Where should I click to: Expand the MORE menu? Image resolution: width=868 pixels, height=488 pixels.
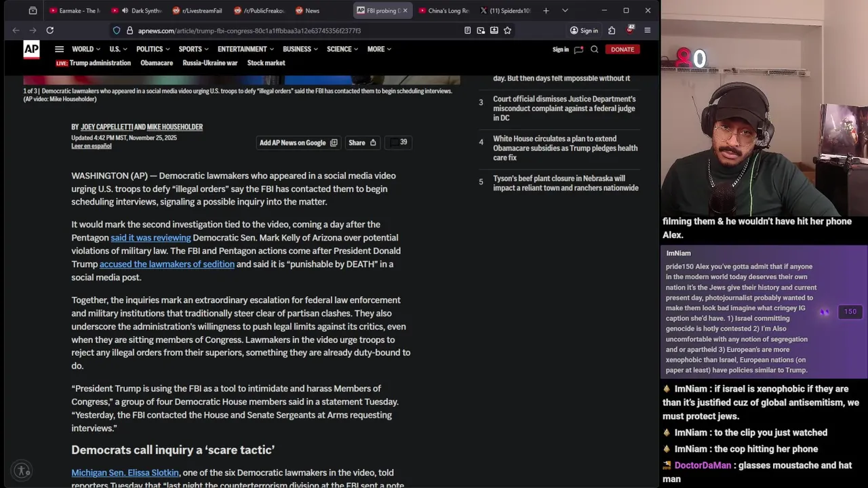(x=379, y=49)
